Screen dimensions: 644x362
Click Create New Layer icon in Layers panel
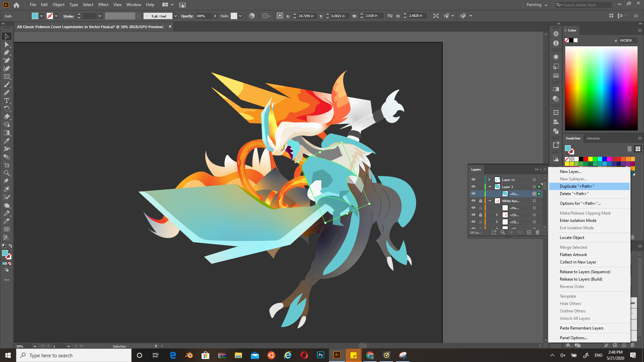[529, 232]
